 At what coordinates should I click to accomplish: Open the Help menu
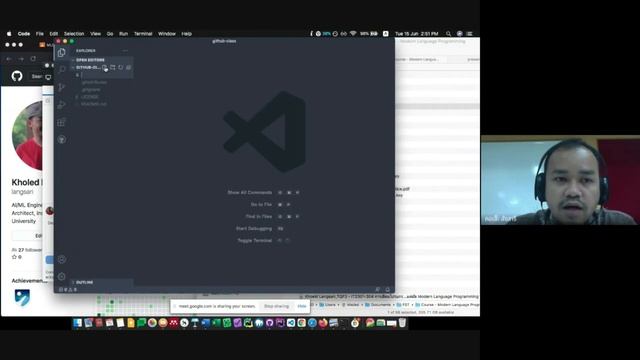click(x=187, y=34)
